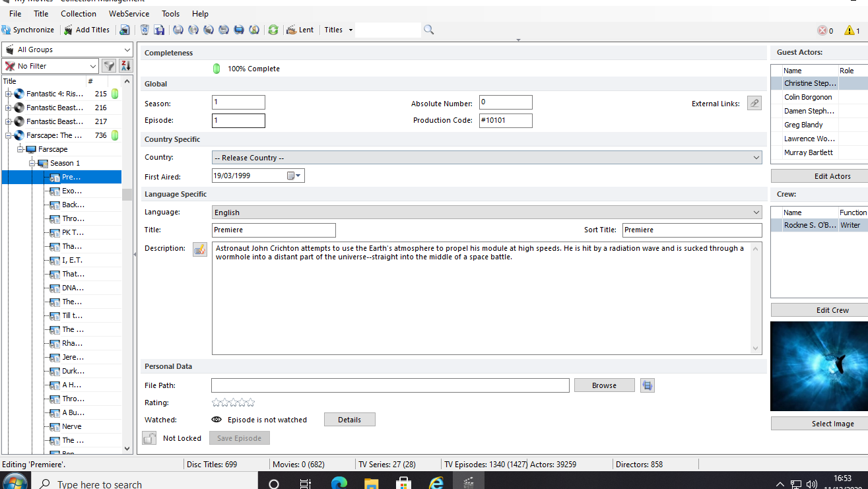868x489 pixels.
Task: Toggle the episode watched eye icon
Action: [217, 420]
